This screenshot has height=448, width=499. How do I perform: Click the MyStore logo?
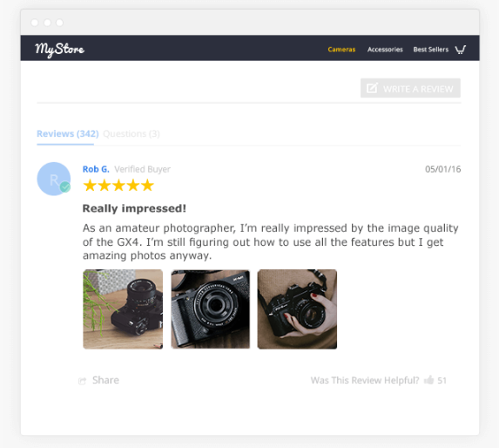click(x=59, y=50)
